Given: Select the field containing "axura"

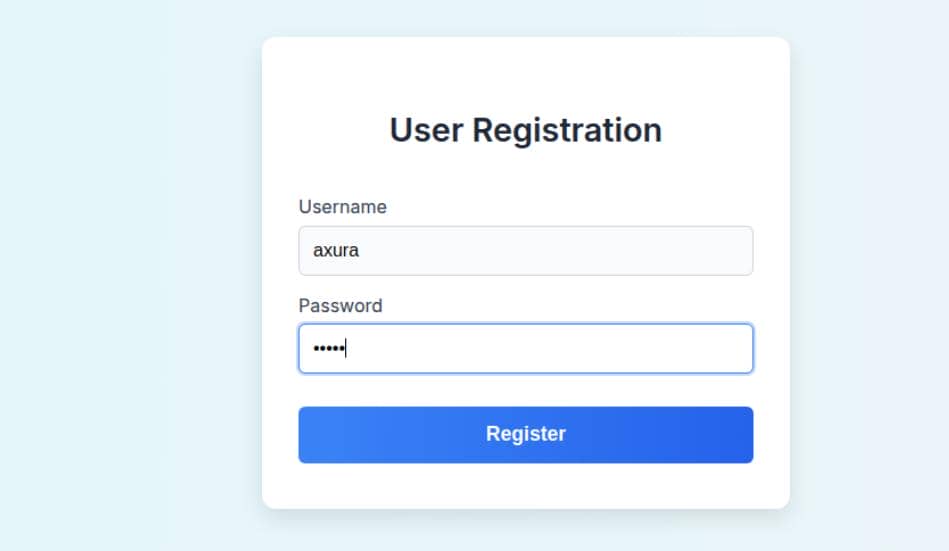Looking at the screenshot, I should 525,250.
